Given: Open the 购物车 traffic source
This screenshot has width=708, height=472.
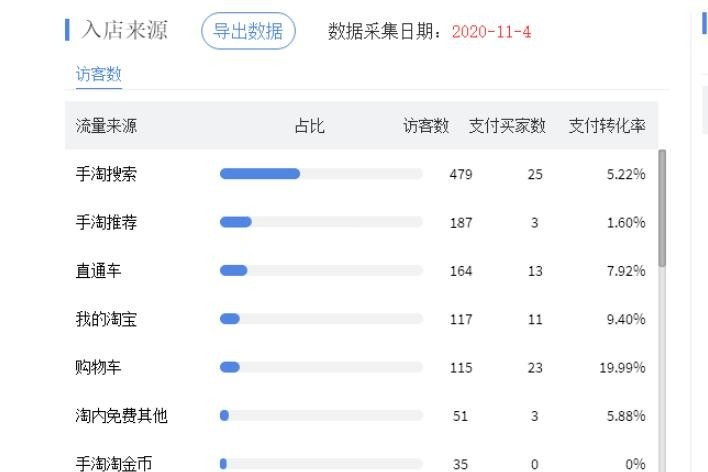Looking at the screenshot, I should point(99,367).
